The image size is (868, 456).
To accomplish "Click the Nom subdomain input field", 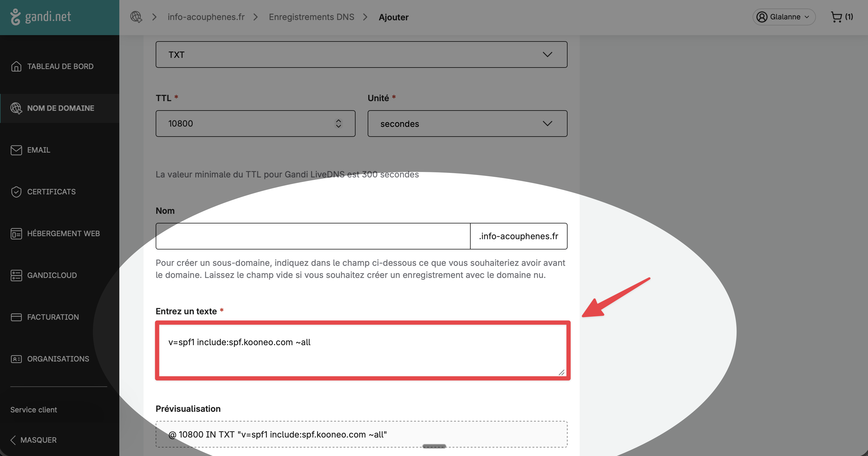I will click(313, 236).
